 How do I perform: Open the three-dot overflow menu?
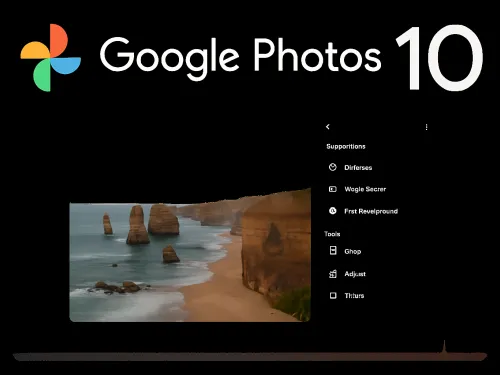tap(426, 127)
